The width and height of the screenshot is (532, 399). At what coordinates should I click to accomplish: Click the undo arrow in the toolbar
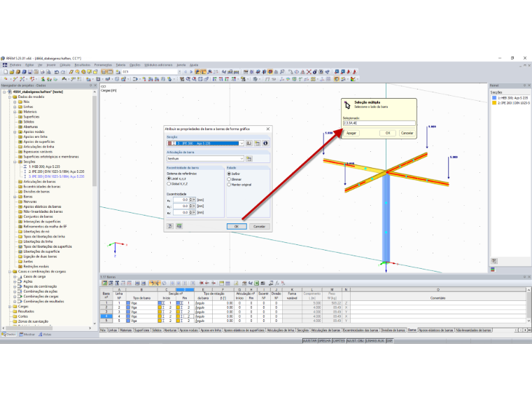tap(57, 72)
